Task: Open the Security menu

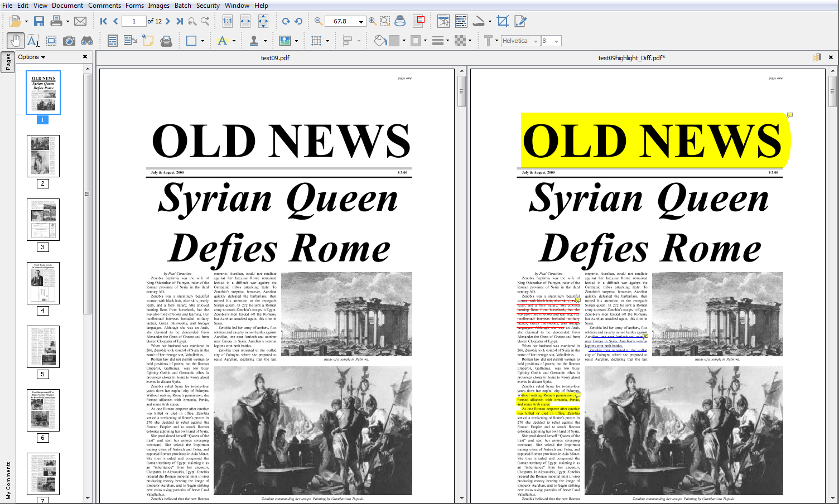Action: click(x=208, y=5)
